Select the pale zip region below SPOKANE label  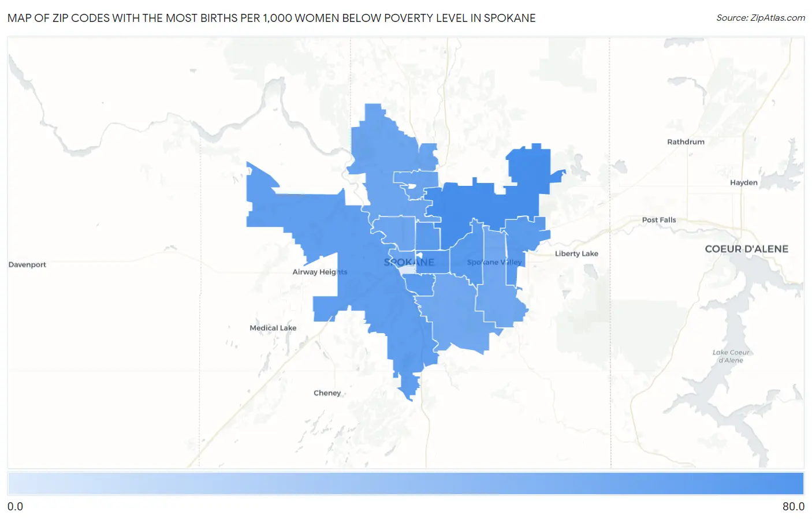pos(408,270)
